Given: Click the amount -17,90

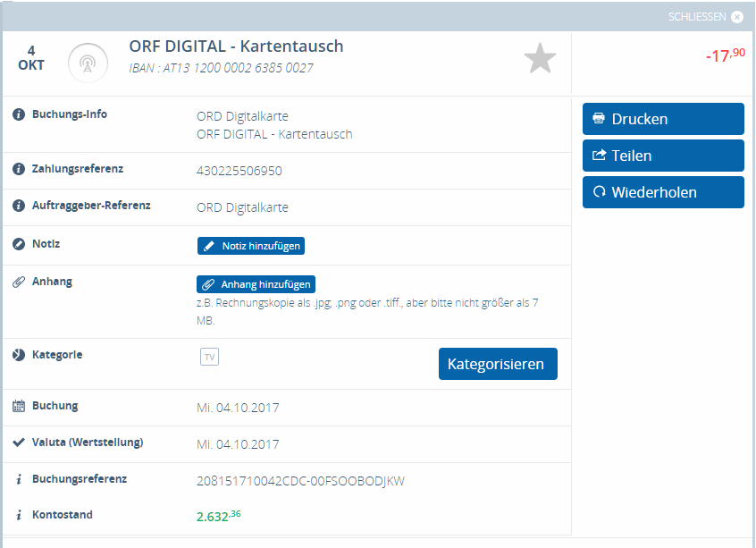Looking at the screenshot, I should point(725,55).
